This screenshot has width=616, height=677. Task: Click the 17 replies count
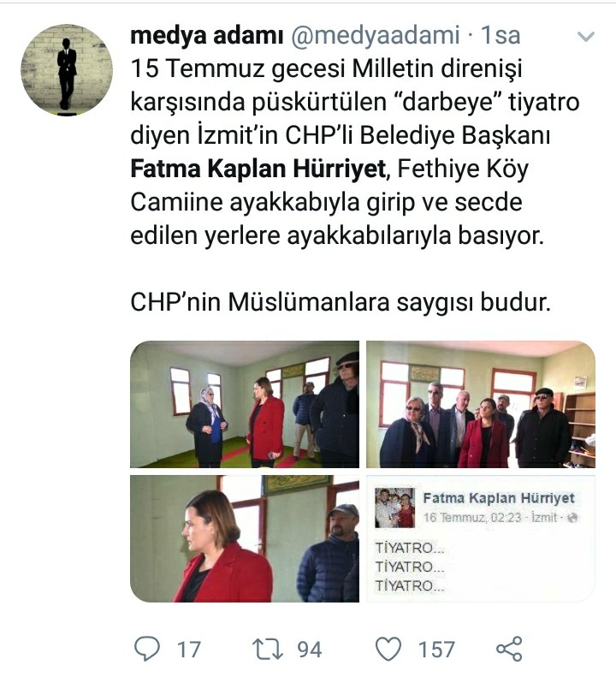click(x=189, y=650)
